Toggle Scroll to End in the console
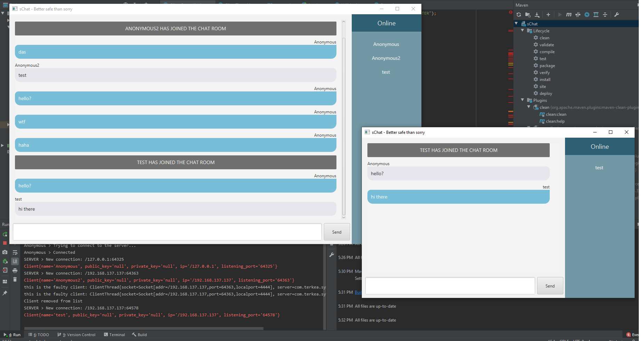Image resolution: width=644 pixels, height=341 pixels. pyautogui.click(x=15, y=261)
